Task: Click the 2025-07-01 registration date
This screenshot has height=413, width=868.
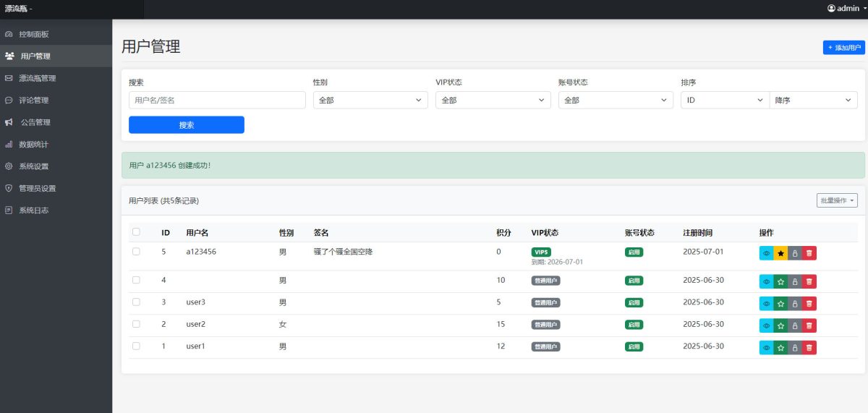Action: (703, 252)
